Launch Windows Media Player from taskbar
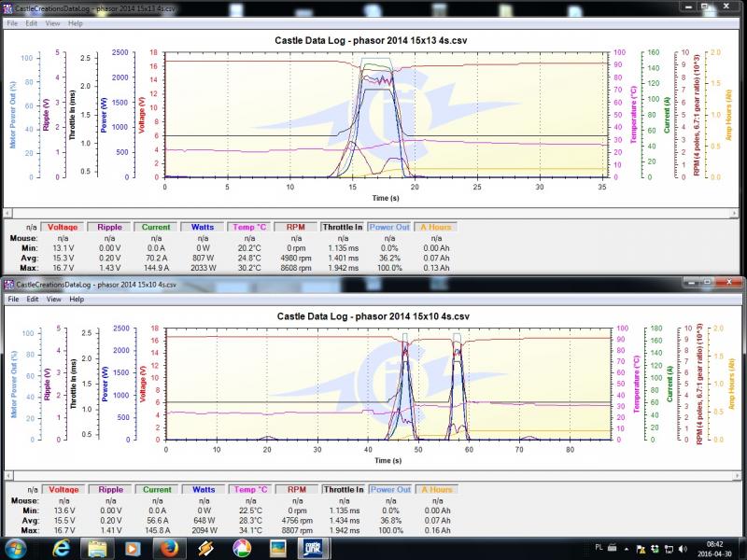Image resolution: width=747 pixels, height=560 pixels. pos(131,546)
